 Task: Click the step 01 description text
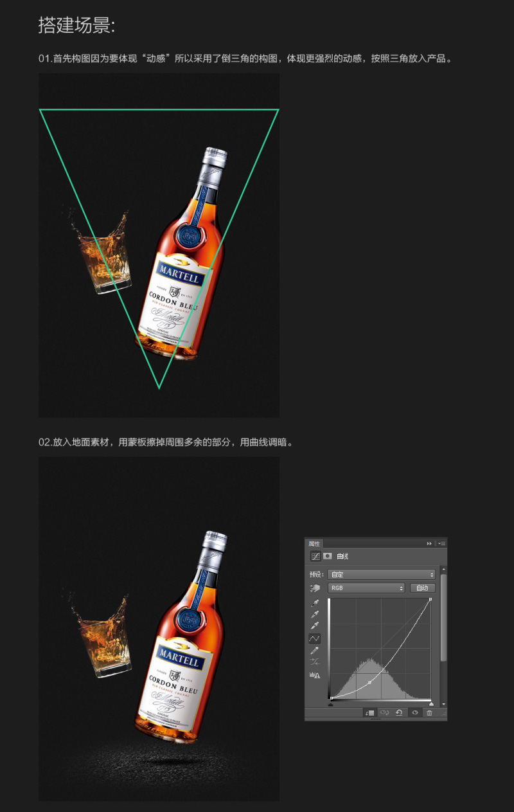coord(247,59)
